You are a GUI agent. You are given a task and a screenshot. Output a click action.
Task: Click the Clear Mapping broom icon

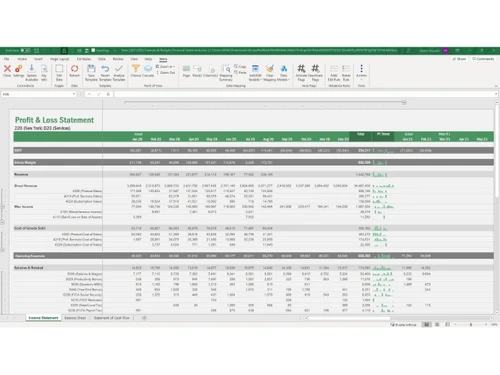[270, 69]
